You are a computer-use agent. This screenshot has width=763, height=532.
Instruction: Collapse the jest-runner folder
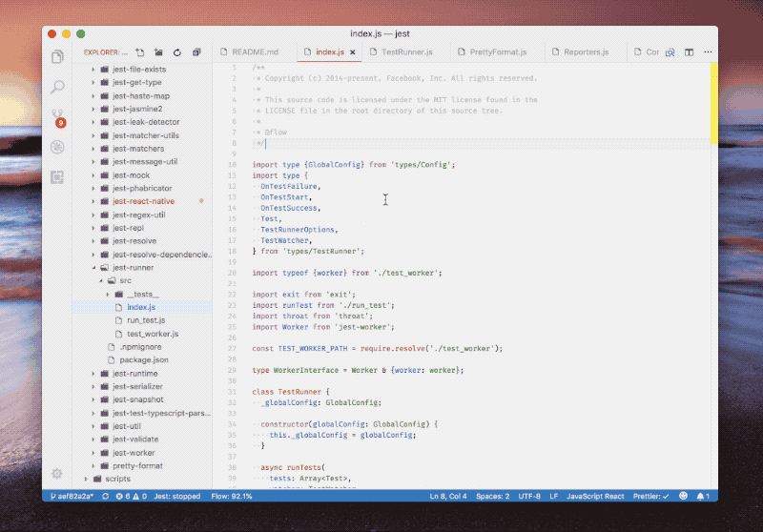click(x=133, y=268)
